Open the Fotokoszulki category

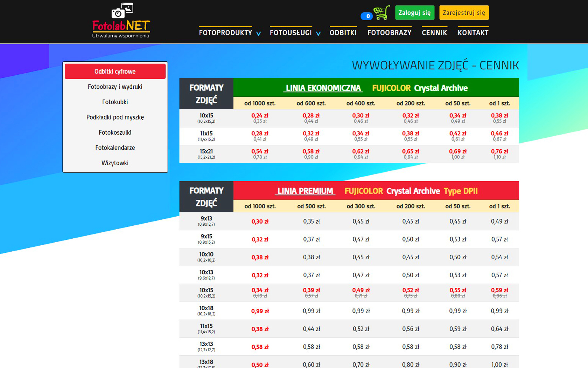click(115, 132)
